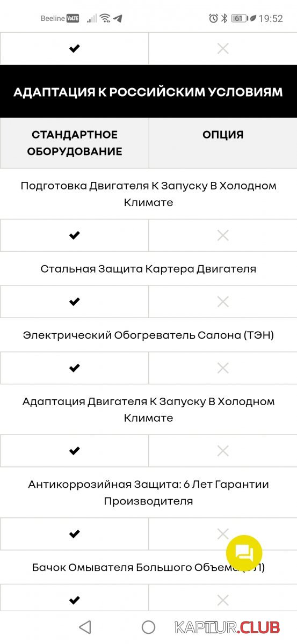The width and height of the screenshot is (297, 644).
Task: Click the X under Подготовка Двигателя К Запуску
Action: pos(223,235)
